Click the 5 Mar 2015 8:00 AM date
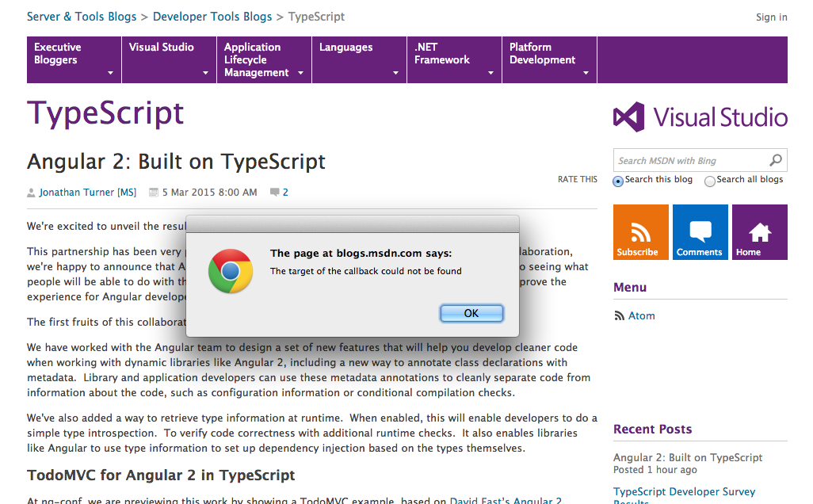813x504 pixels. (x=209, y=193)
